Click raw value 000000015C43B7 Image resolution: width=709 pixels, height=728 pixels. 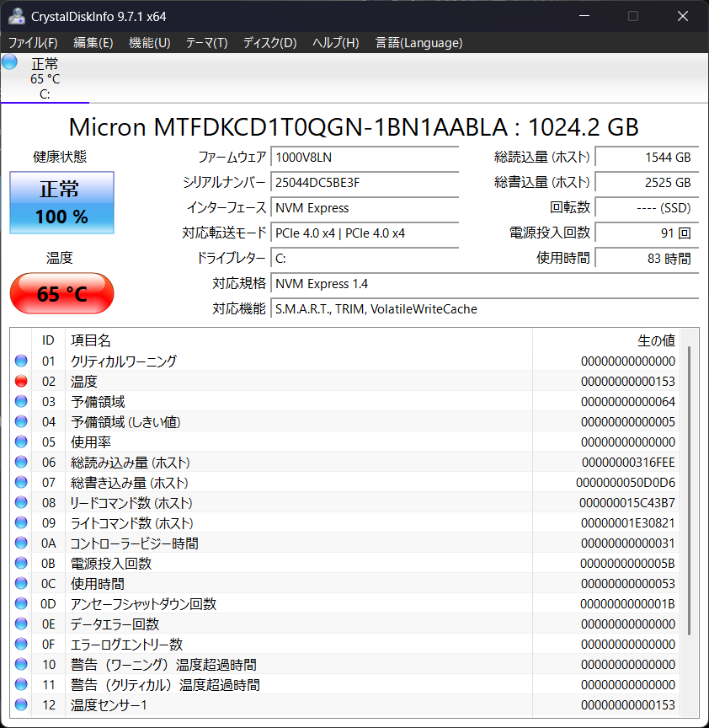click(x=626, y=503)
